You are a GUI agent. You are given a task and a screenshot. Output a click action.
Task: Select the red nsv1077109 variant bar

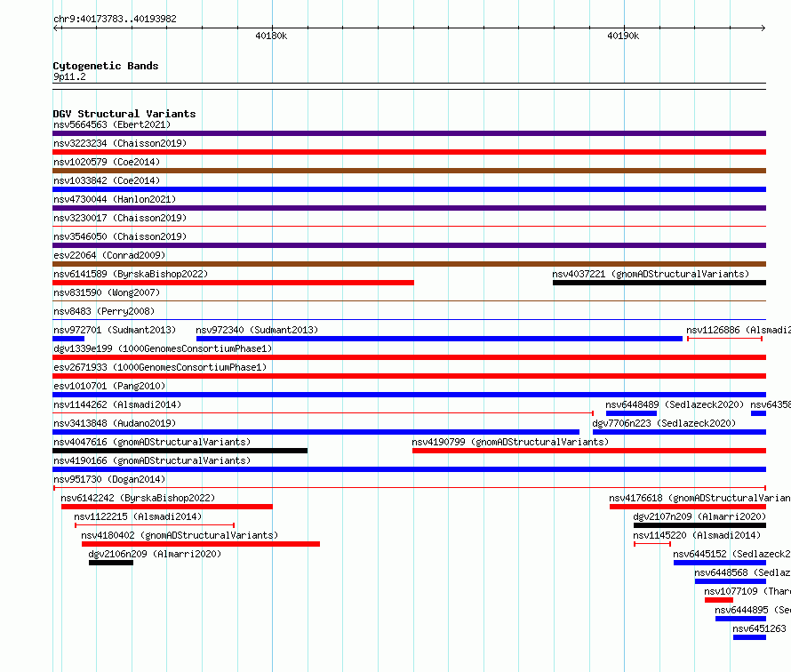[719, 600]
